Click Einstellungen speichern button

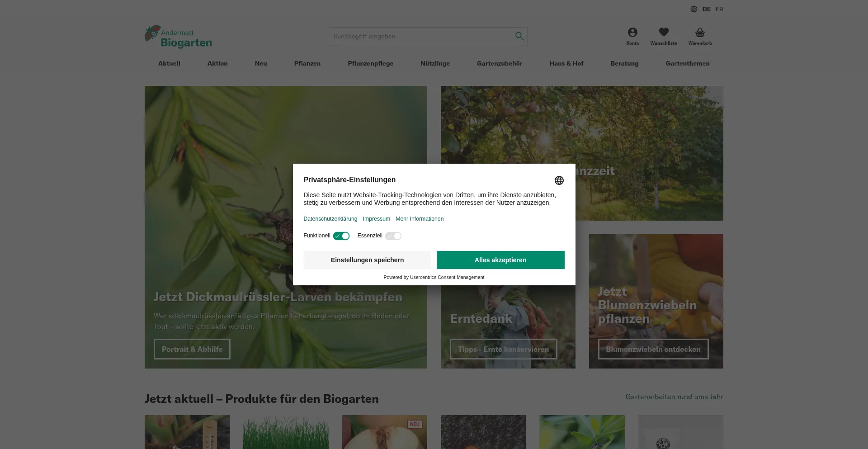click(367, 260)
